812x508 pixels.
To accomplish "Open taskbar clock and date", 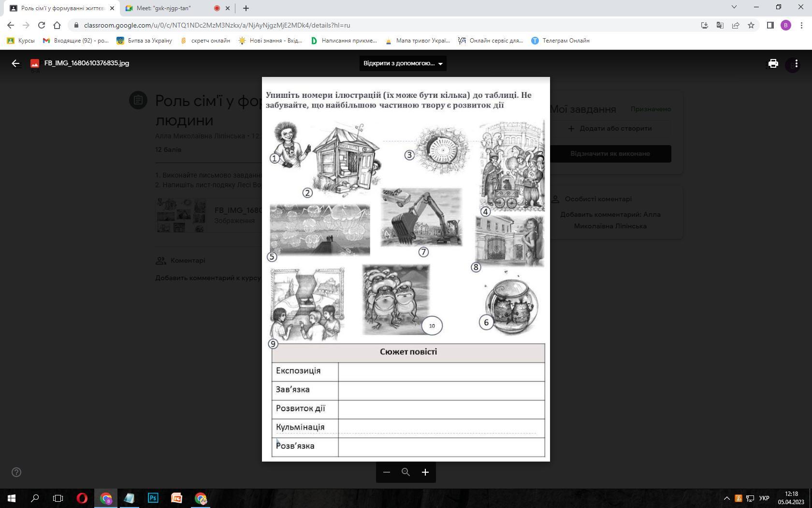I will coord(791,498).
